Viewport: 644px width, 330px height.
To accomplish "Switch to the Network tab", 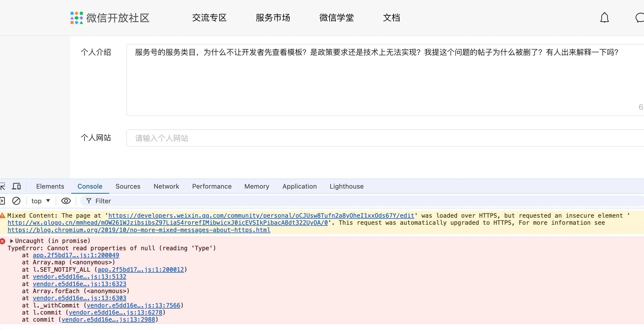I will click(x=166, y=186).
